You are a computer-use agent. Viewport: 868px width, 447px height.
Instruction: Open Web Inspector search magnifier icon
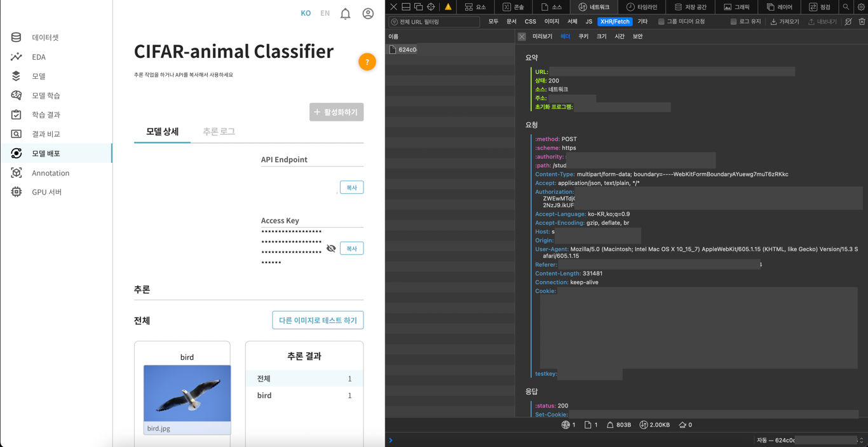[x=846, y=6]
